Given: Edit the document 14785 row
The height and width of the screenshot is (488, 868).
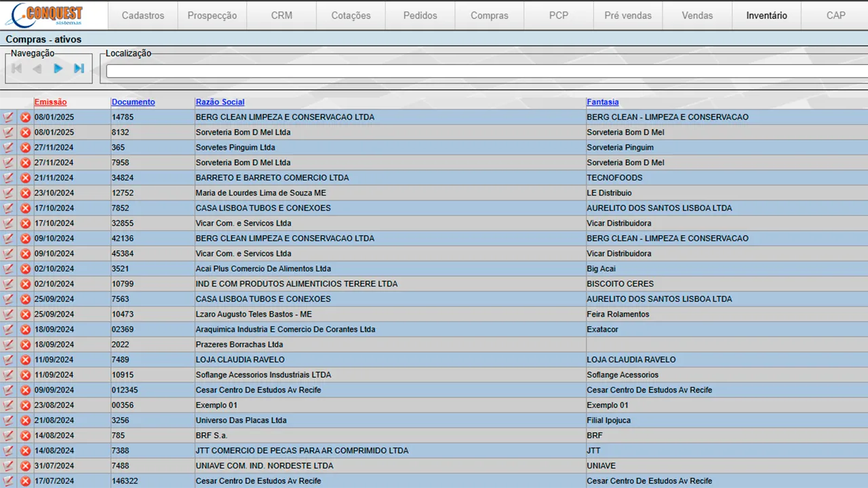Looking at the screenshot, I should click(8, 117).
